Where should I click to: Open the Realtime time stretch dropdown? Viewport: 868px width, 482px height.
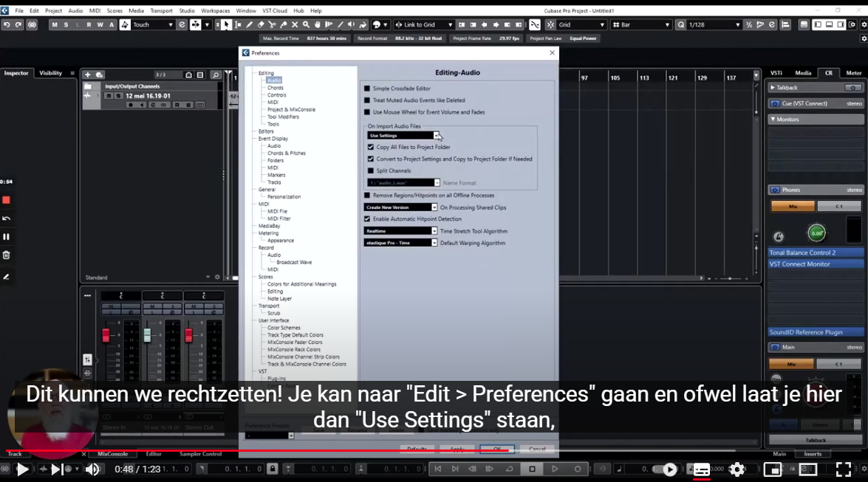400,231
